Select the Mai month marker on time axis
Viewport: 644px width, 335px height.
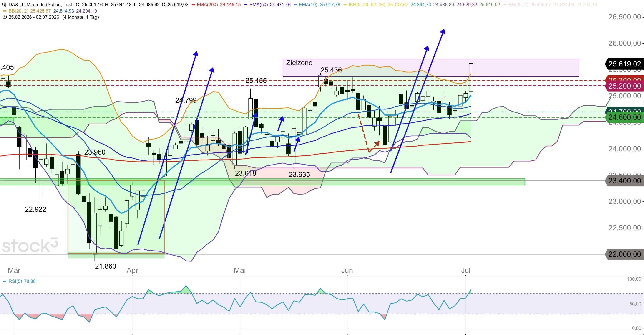[x=240, y=270]
